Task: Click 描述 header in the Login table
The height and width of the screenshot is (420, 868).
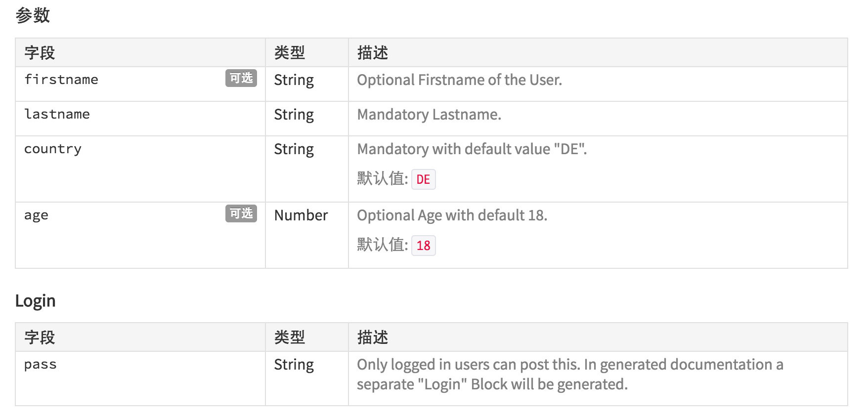Action: [x=372, y=337]
